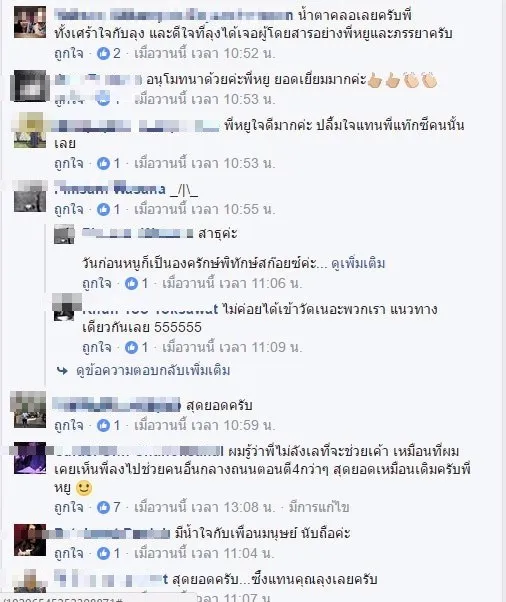Like the reply posted at 11:09
The width and height of the screenshot is (506, 602).
point(97,347)
